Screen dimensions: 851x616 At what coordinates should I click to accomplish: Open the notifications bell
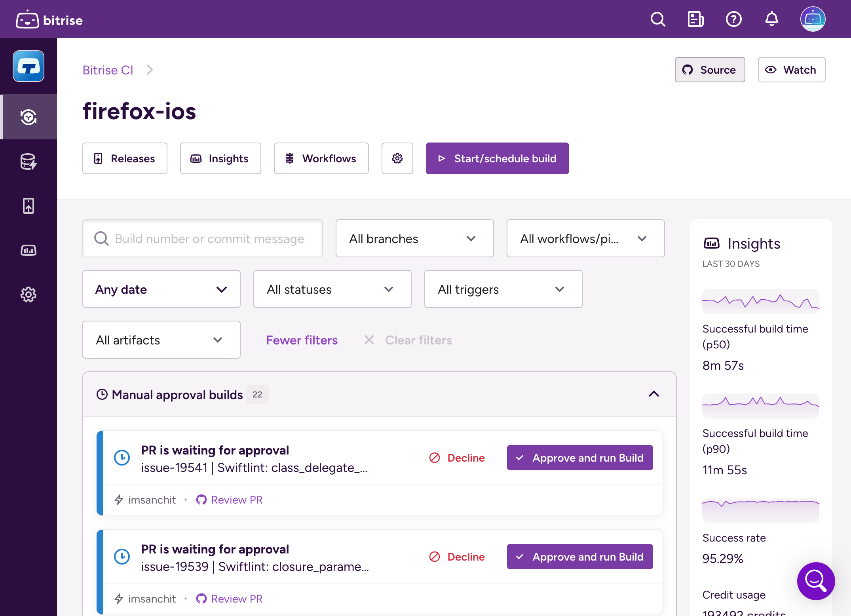point(771,19)
